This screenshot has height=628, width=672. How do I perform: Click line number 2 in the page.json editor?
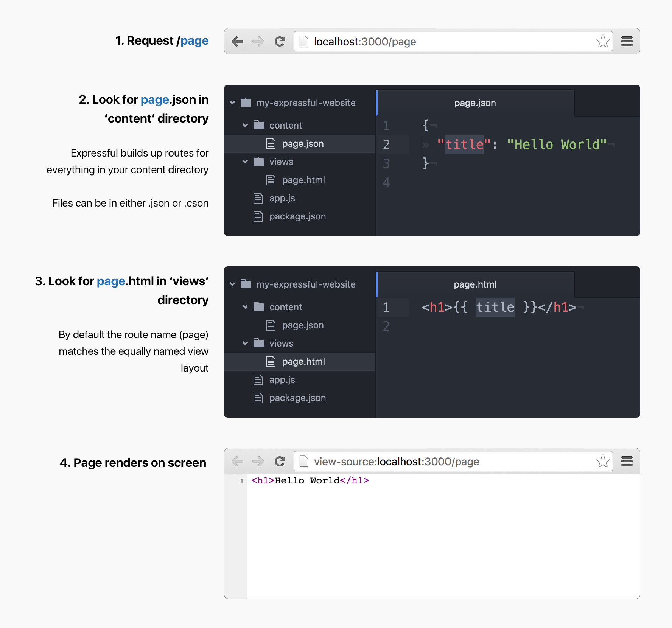(x=386, y=145)
